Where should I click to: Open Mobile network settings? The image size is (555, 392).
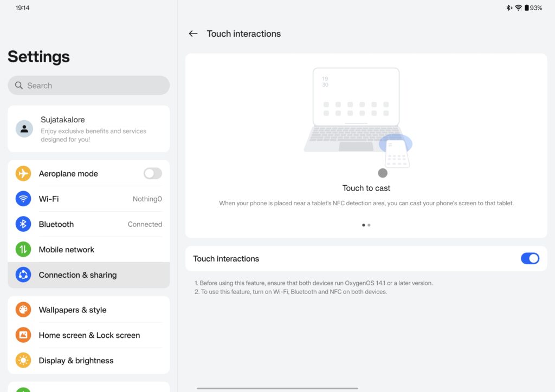[x=88, y=250]
